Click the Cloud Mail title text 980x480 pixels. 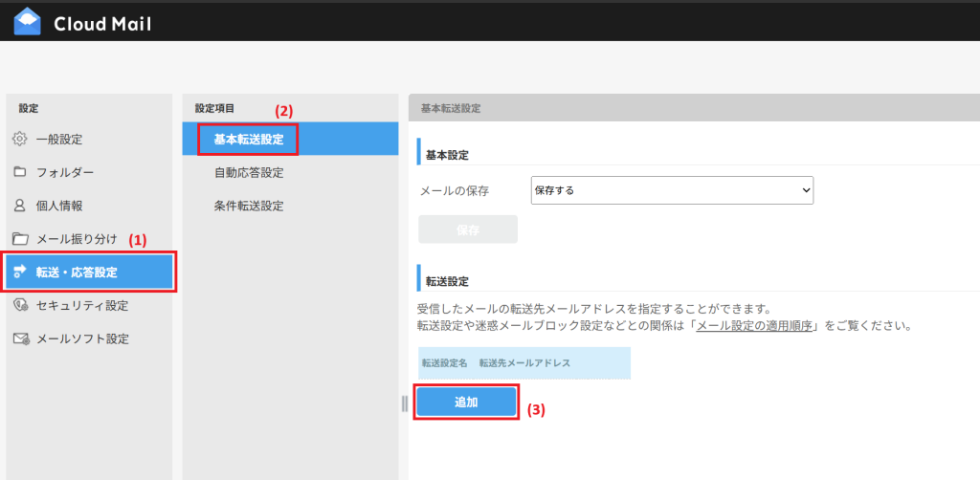coord(102,23)
